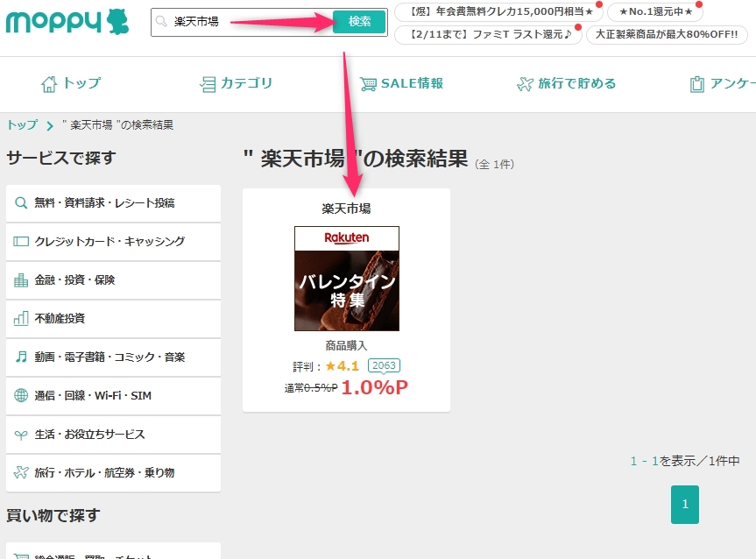Open 不動産投資 category
Viewport: 756px width, 559px height.
pos(113,319)
